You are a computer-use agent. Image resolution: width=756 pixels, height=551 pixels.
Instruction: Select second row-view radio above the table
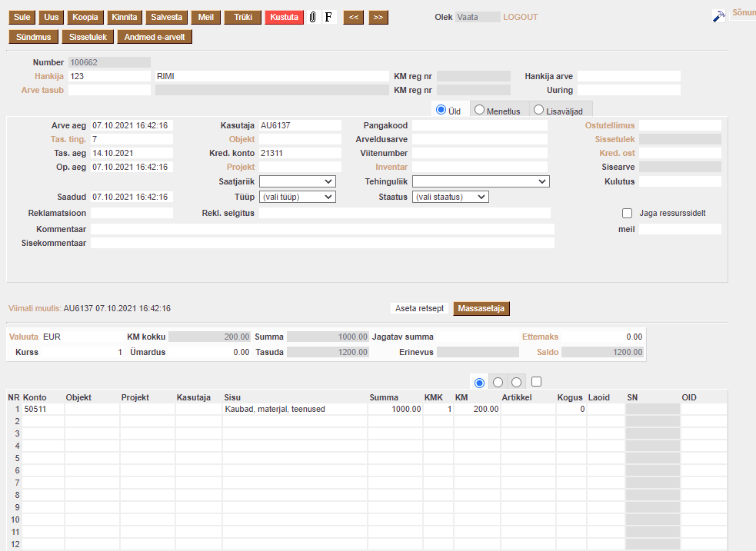coord(498,383)
